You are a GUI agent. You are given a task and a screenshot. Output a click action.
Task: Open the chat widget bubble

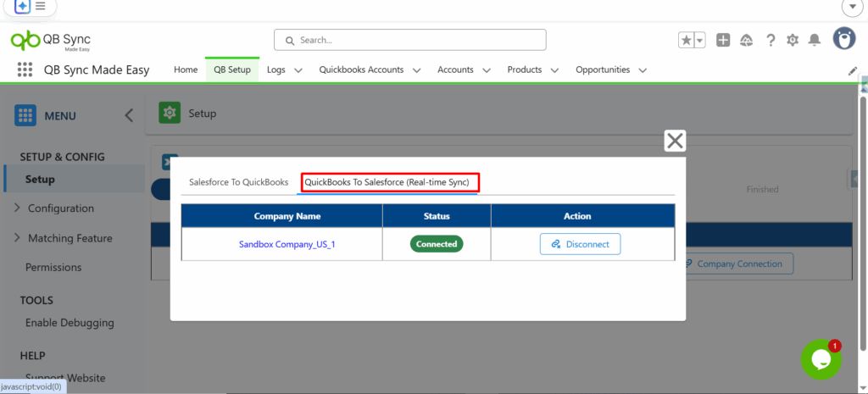821,359
